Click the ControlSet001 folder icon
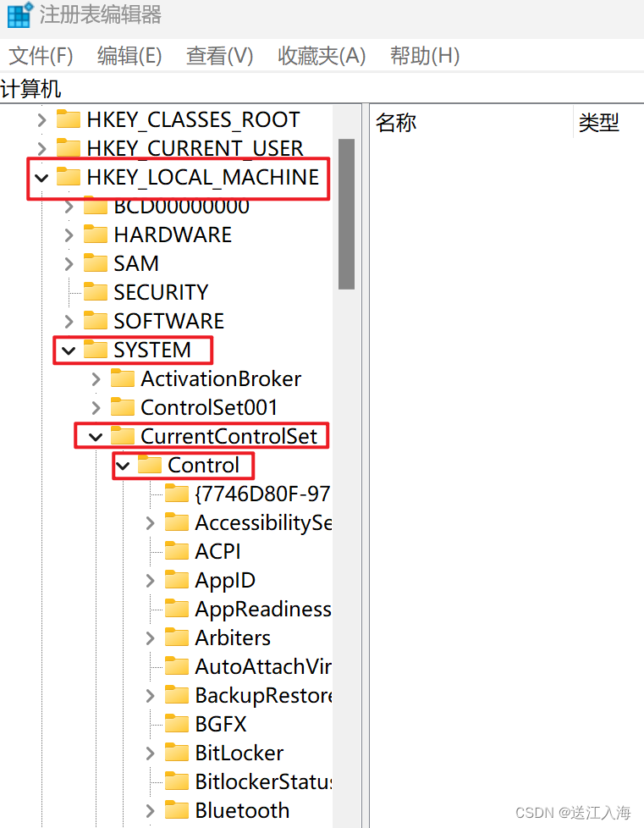Viewport: 644px width, 828px height. [123, 406]
